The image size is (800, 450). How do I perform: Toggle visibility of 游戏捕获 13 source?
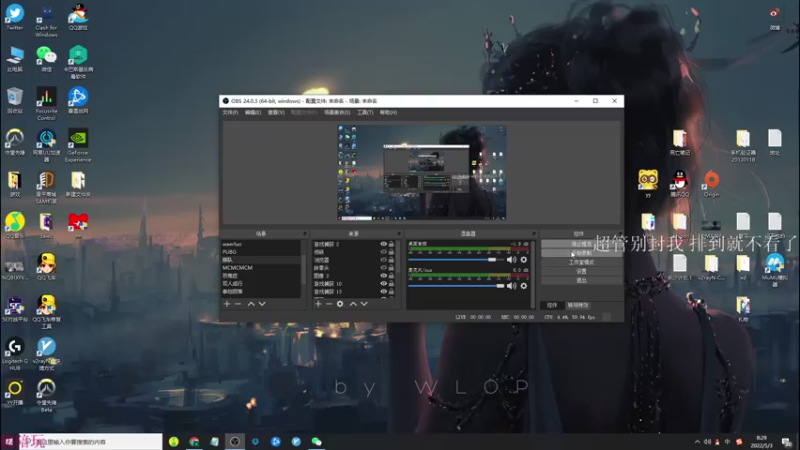pyautogui.click(x=383, y=291)
